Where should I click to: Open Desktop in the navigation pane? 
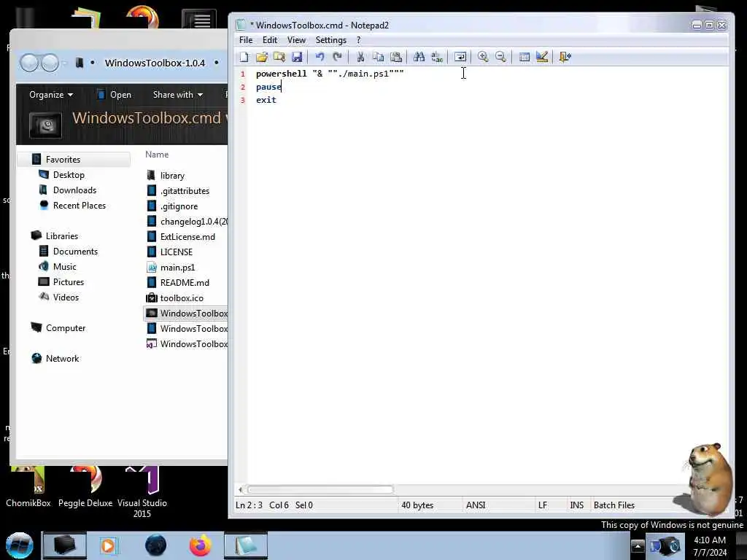(69, 175)
